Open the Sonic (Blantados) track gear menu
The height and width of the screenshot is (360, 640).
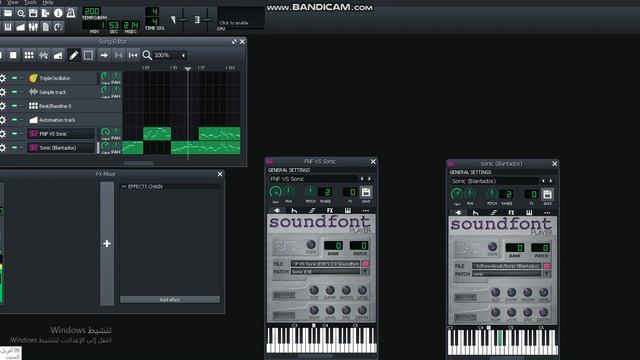click(x=3, y=147)
